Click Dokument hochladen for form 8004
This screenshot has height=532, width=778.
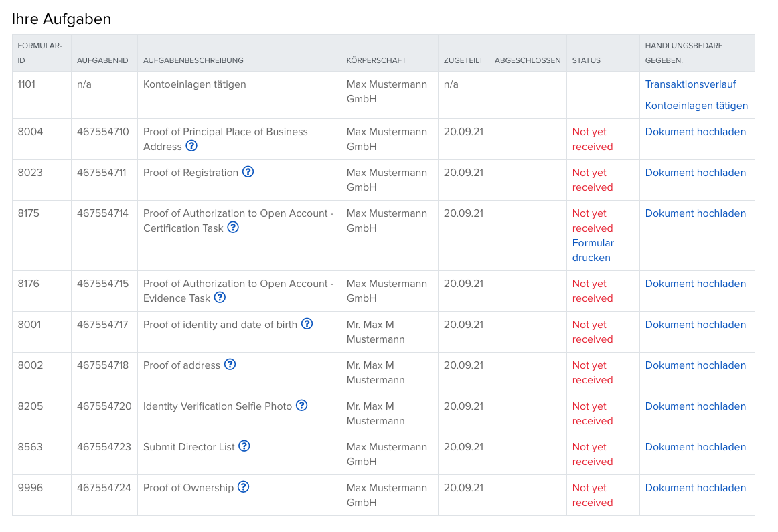(695, 132)
